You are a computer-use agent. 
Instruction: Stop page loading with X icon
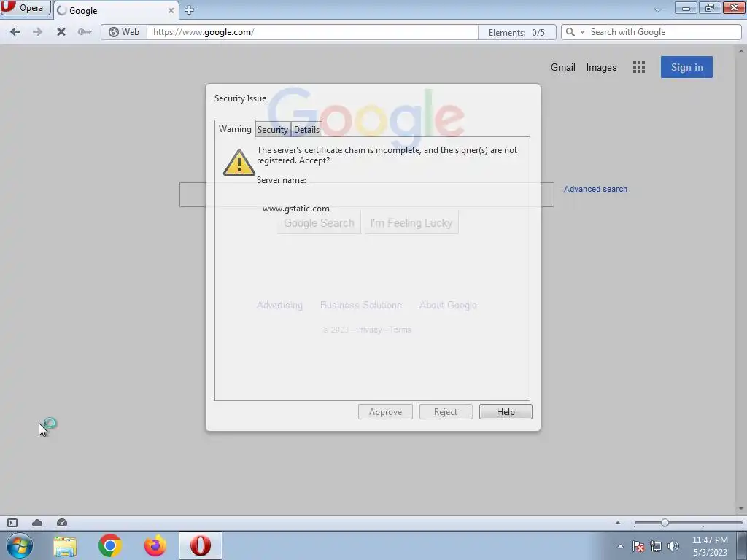(x=61, y=32)
